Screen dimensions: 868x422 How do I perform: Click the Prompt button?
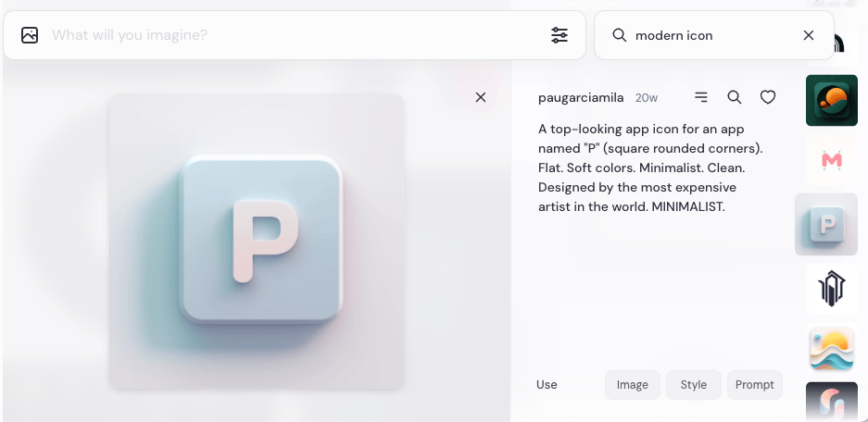pos(754,385)
